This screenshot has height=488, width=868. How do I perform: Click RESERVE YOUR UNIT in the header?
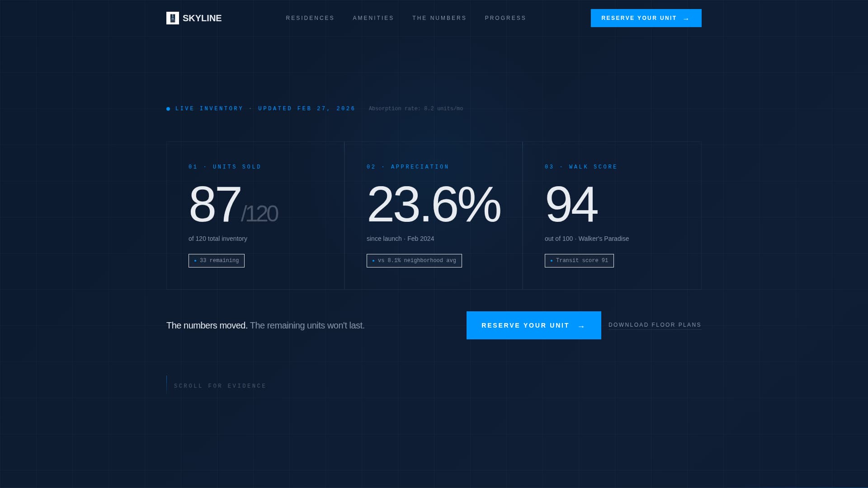646,18
